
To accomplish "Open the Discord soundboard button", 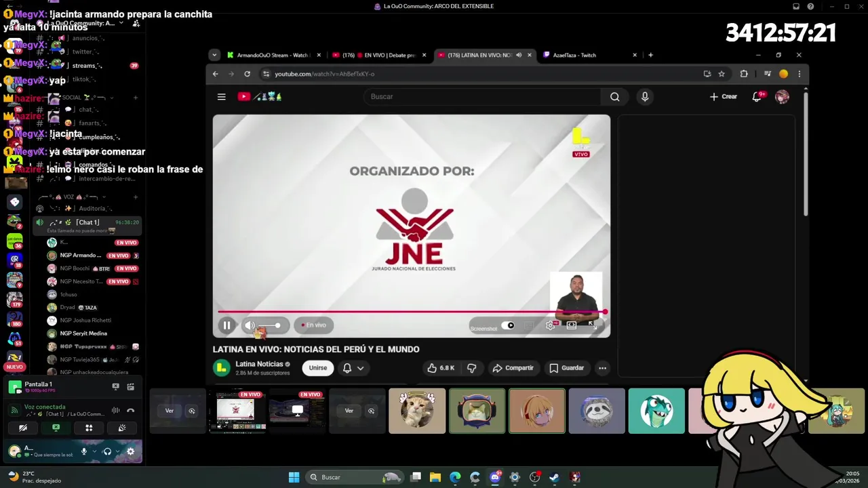I will click(x=122, y=428).
